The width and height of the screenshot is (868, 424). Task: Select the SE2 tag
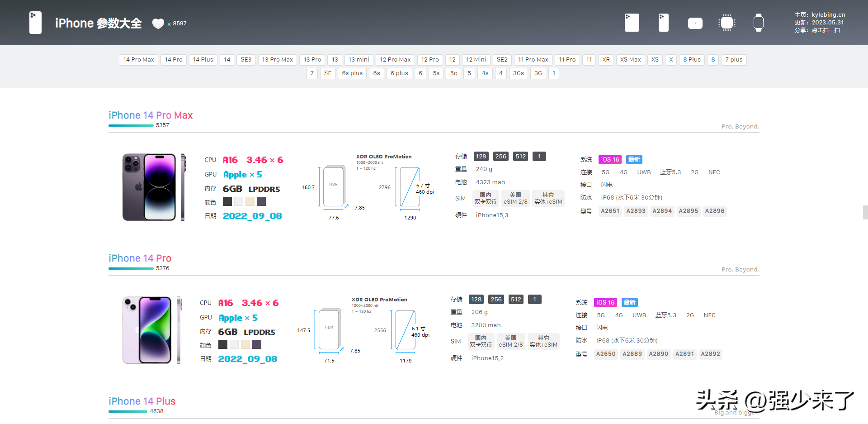click(502, 60)
